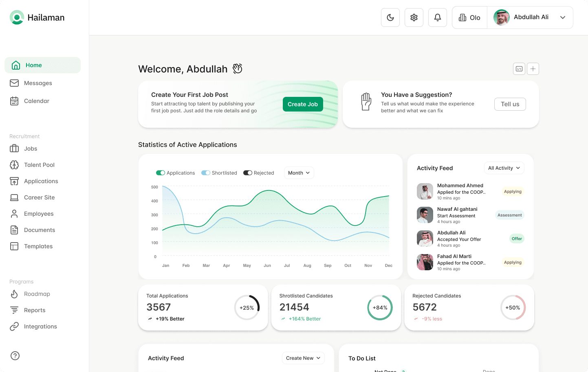This screenshot has width=588, height=372.
Task: Click the +84% Shortlisted progress ring
Action: click(380, 308)
